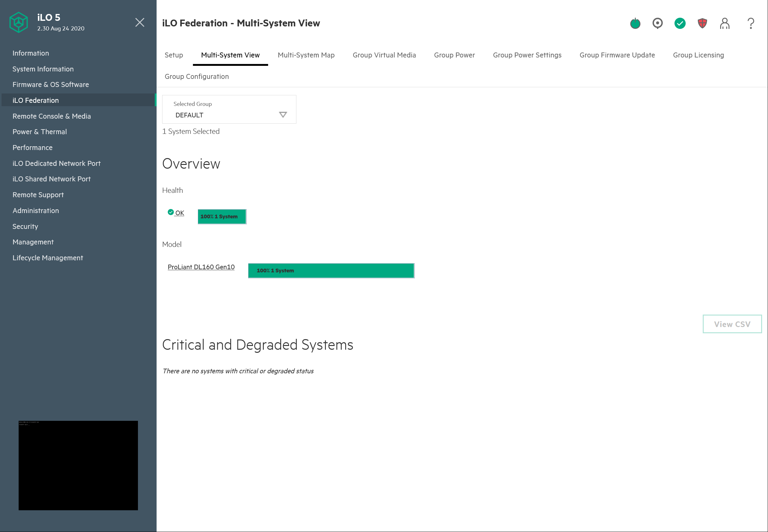This screenshot has height=532, width=768.
Task: Navigate to Power & Thermal in sidebar
Action: (x=40, y=132)
